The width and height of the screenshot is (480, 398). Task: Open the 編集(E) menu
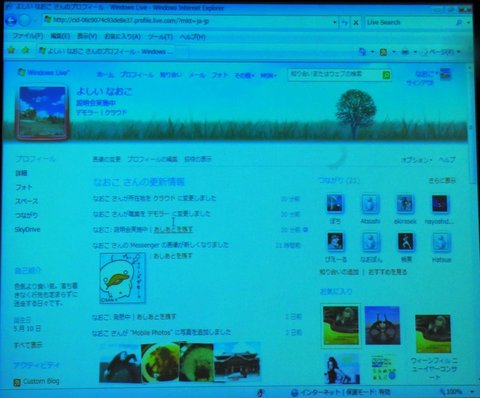coord(60,36)
